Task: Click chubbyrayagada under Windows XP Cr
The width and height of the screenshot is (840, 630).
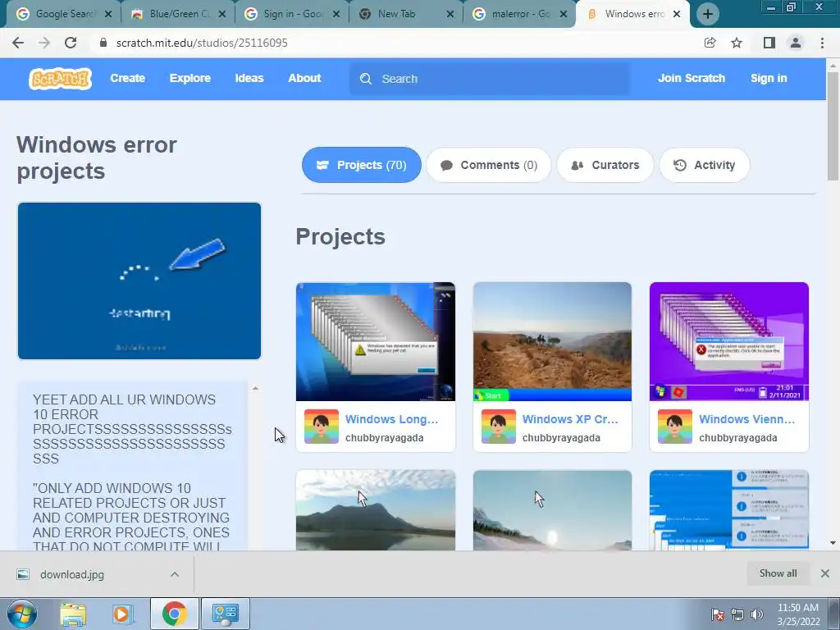Action: click(x=561, y=438)
